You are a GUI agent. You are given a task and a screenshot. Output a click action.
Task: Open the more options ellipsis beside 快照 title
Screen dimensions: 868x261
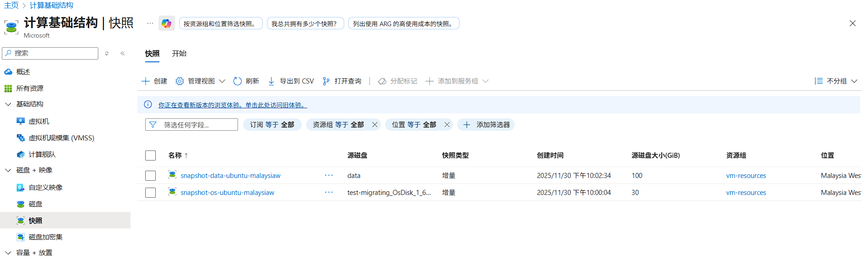pyautogui.click(x=150, y=23)
